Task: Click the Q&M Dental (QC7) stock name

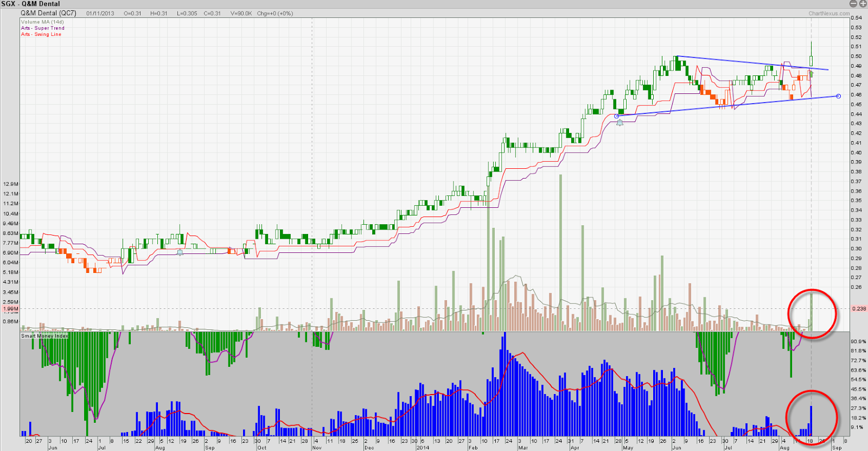Action: (48, 13)
